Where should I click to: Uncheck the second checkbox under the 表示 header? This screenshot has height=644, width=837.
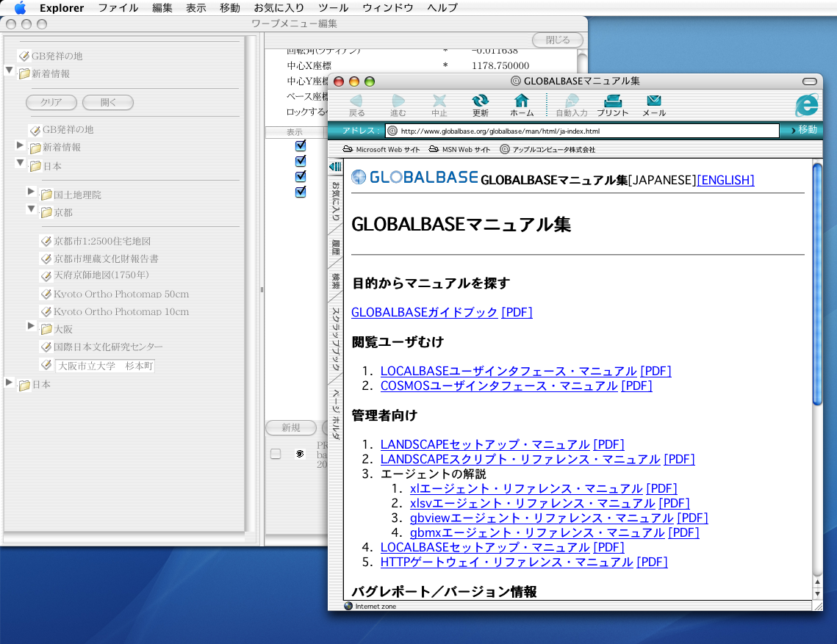click(301, 161)
